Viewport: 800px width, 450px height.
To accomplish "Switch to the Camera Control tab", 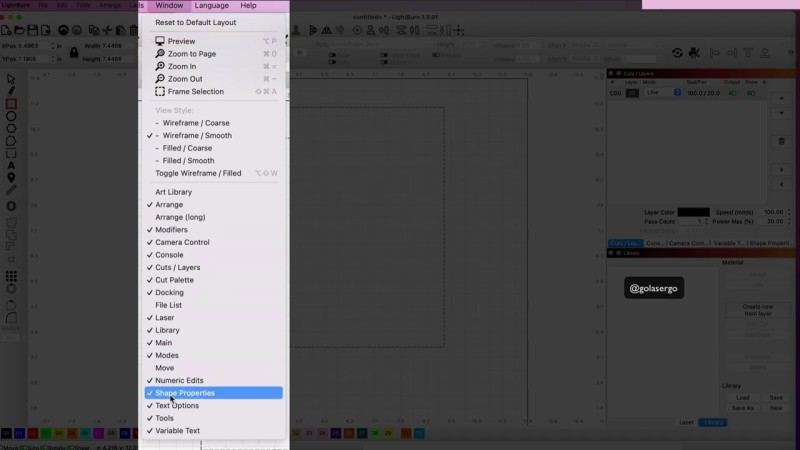I will (689, 243).
